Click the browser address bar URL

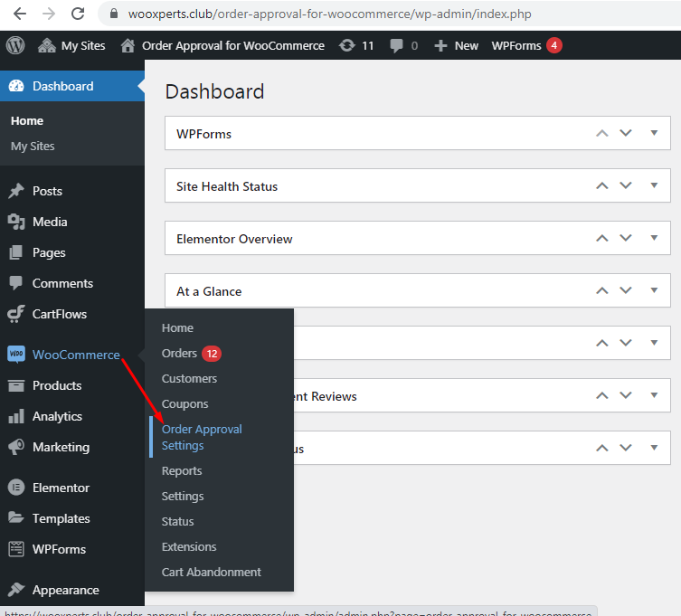point(317,14)
